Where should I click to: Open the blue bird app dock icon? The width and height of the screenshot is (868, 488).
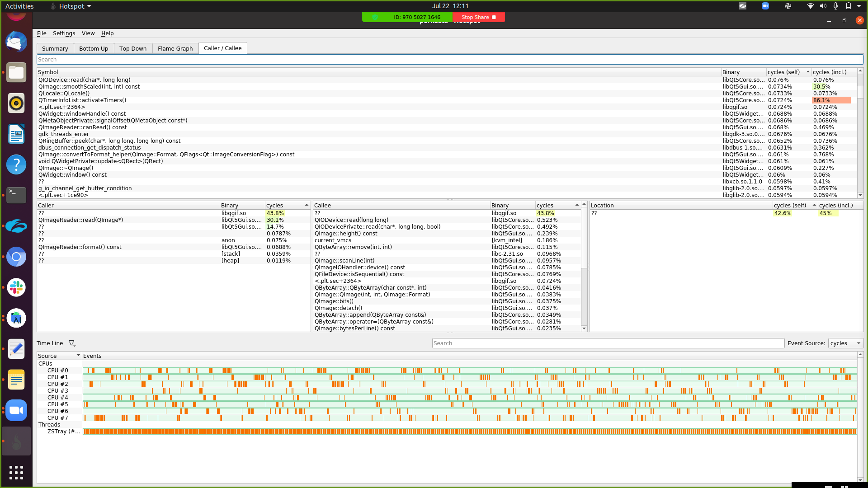tap(16, 226)
